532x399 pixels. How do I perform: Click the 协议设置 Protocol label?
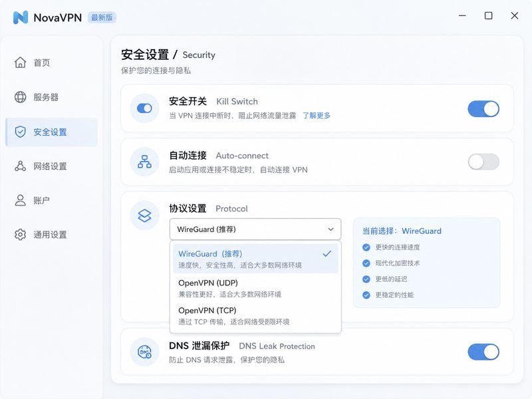click(208, 208)
